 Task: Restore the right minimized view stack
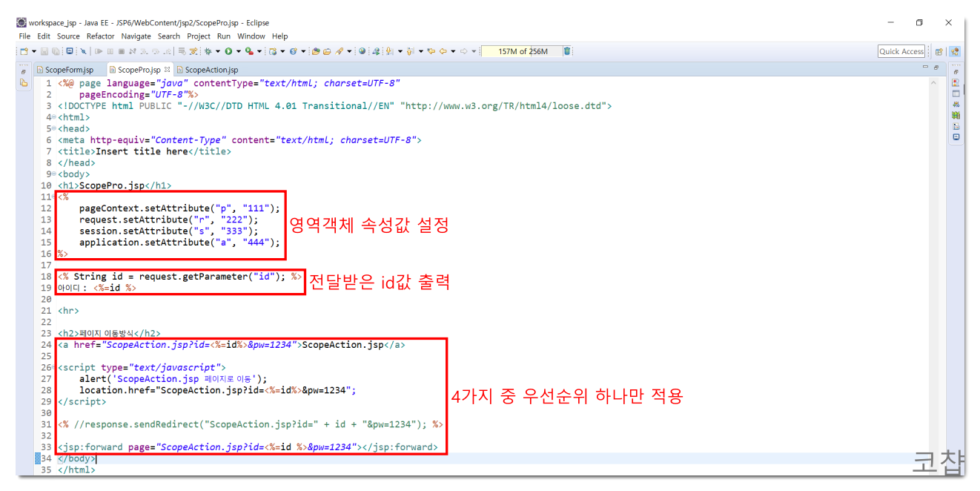coord(956,72)
